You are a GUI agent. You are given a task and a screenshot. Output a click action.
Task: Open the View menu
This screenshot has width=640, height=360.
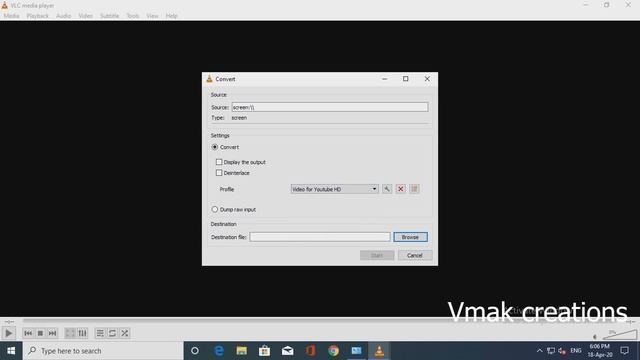point(152,16)
